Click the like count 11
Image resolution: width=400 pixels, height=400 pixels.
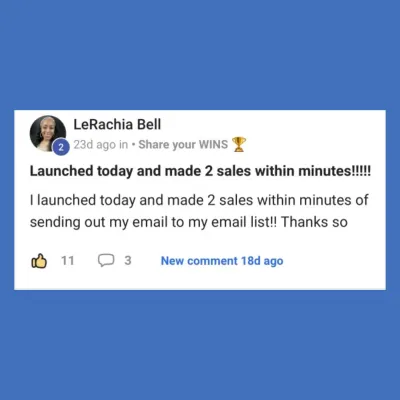click(x=67, y=261)
